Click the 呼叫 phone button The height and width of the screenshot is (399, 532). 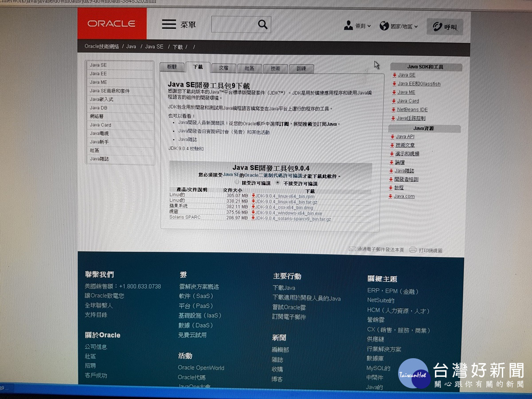click(445, 27)
